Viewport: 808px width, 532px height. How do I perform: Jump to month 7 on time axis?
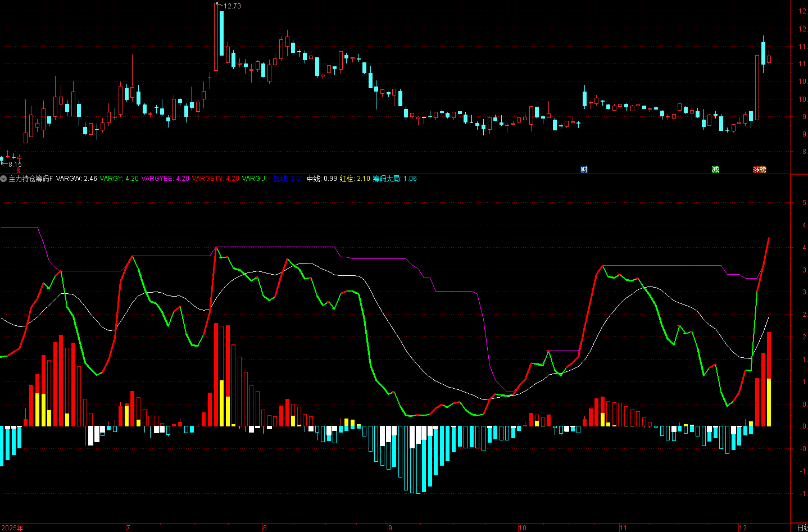128,528
